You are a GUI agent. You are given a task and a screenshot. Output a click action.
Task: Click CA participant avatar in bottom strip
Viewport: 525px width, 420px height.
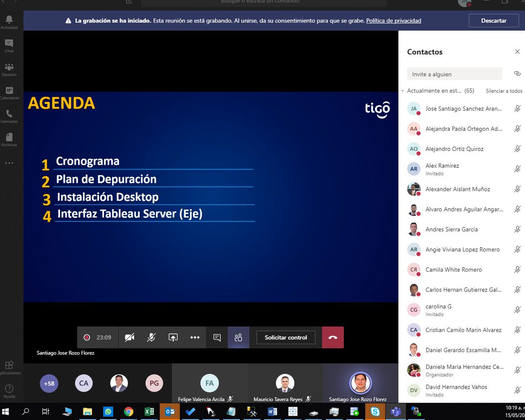pos(84,383)
